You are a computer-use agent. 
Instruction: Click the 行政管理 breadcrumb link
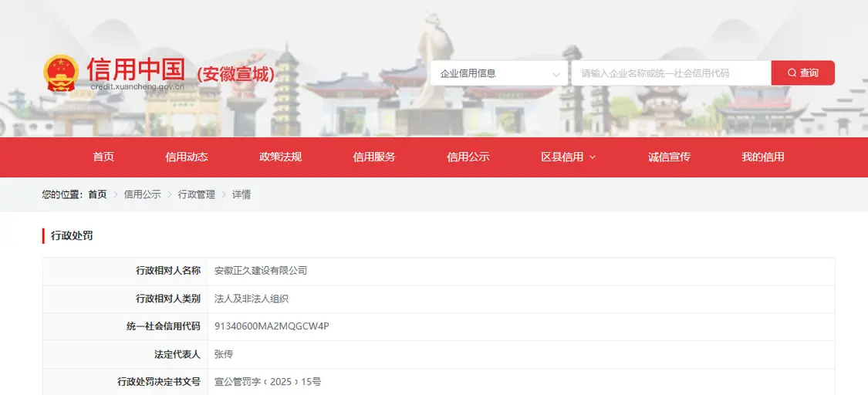pos(197,195)
